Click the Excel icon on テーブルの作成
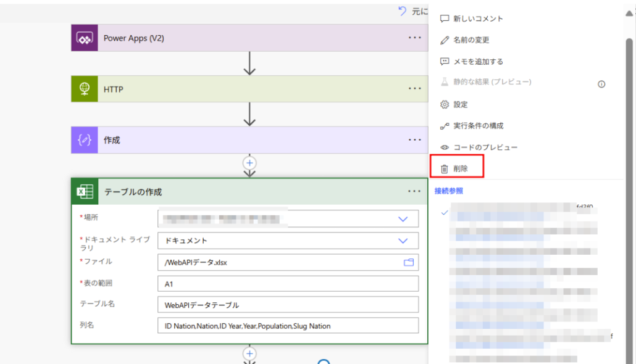Viewport: 636px width, 364px height. click(x=85, y=192)
